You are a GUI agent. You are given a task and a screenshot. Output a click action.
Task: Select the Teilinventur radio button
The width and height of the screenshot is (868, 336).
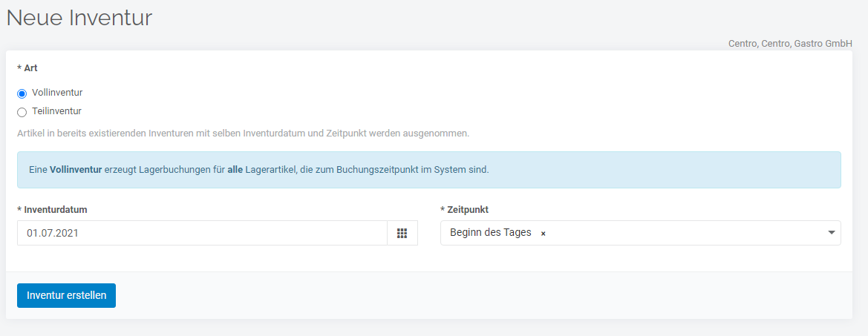22,112
